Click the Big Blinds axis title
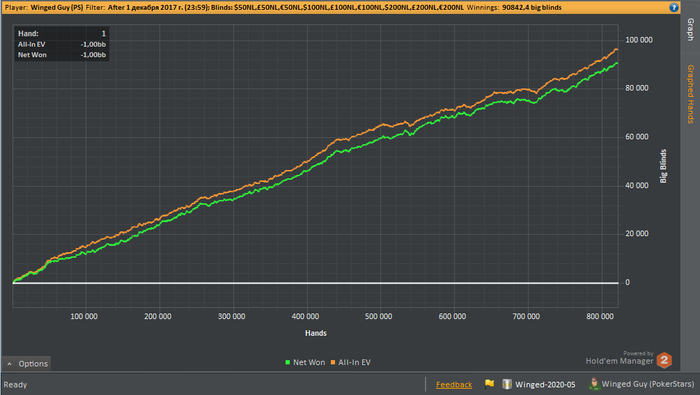Viewport: 700px width, 395px height. coord(663,166)
